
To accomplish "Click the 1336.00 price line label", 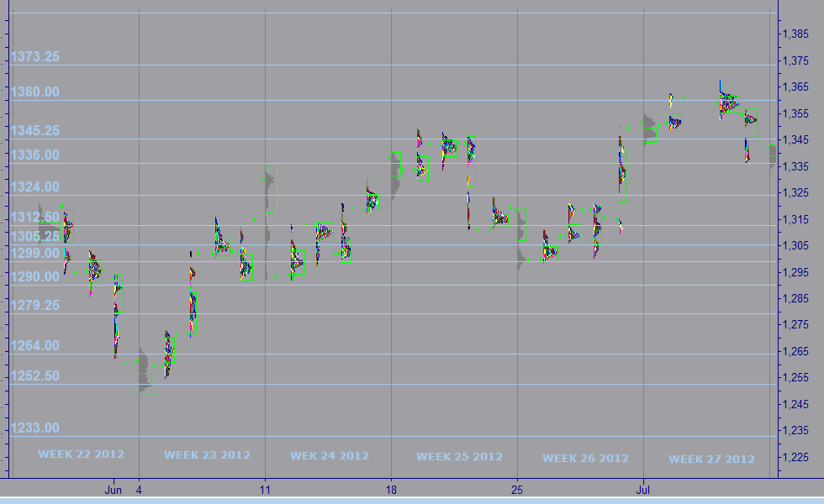I will 35,155.
